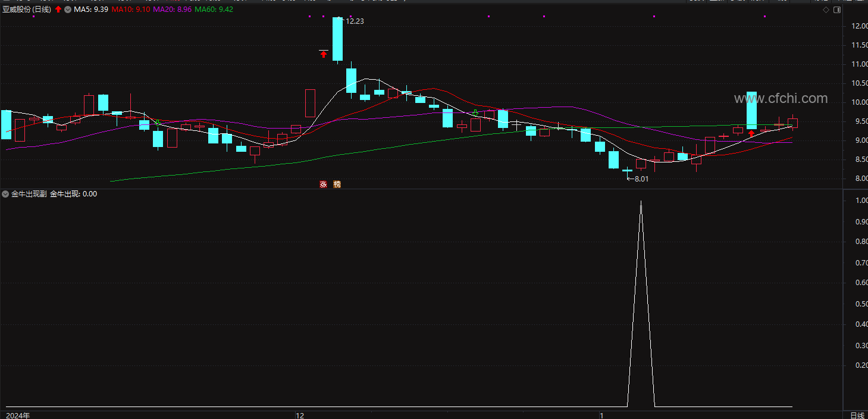Click the 金牛出现: 0.00 readout

tap(73, 194)
